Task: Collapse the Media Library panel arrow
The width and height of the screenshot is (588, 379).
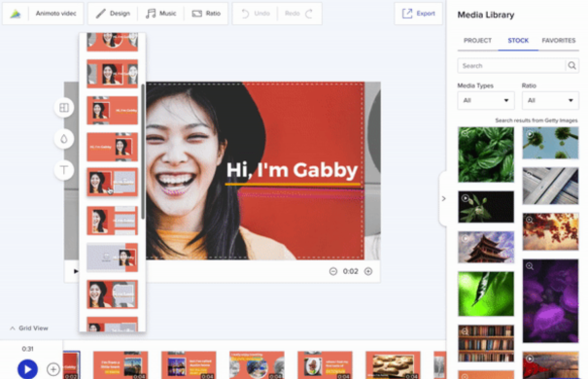Action: pos(443,198)
